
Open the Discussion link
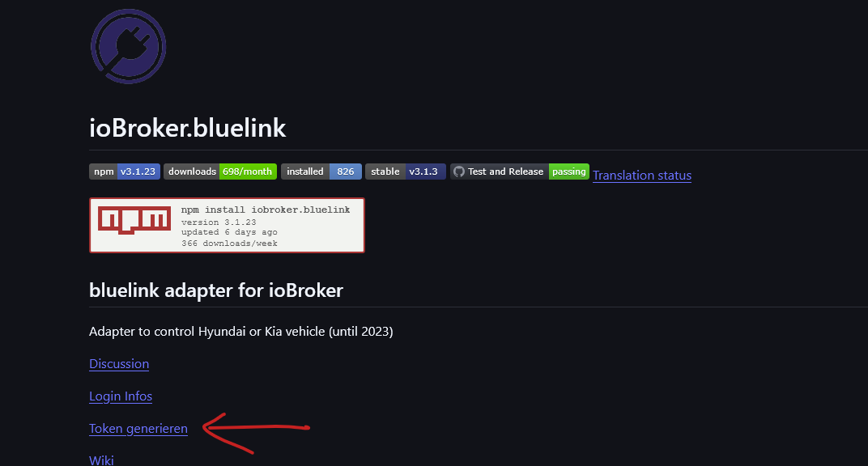point(119,364)
